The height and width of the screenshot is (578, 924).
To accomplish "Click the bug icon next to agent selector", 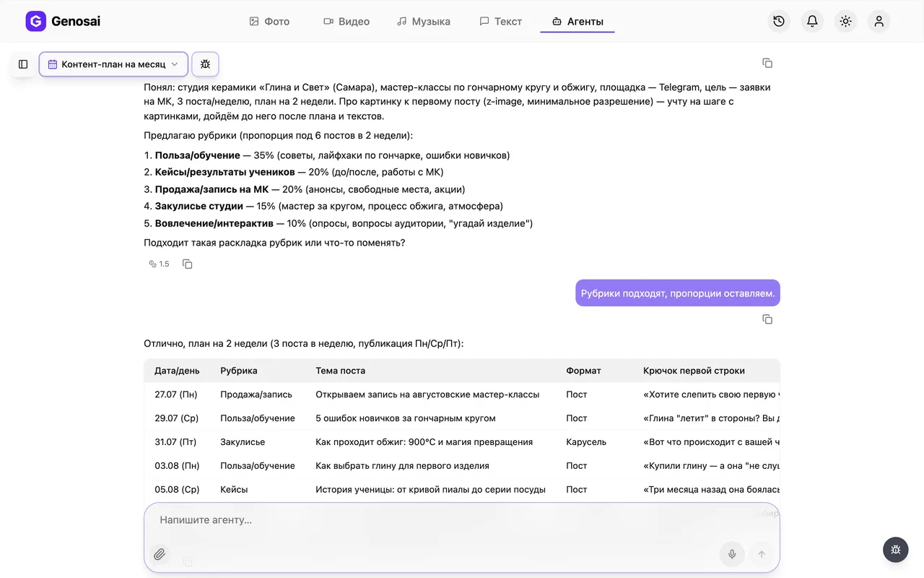I will pos(205,64).
